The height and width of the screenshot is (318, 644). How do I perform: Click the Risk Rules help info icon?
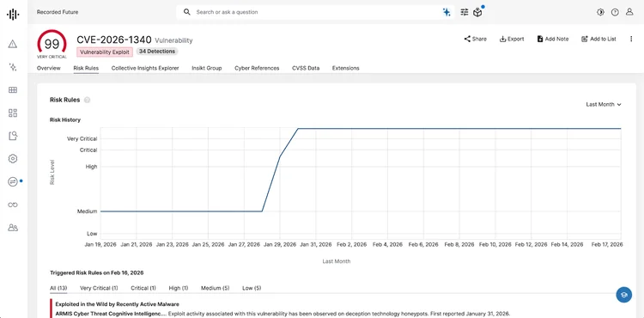click(87, 100)
